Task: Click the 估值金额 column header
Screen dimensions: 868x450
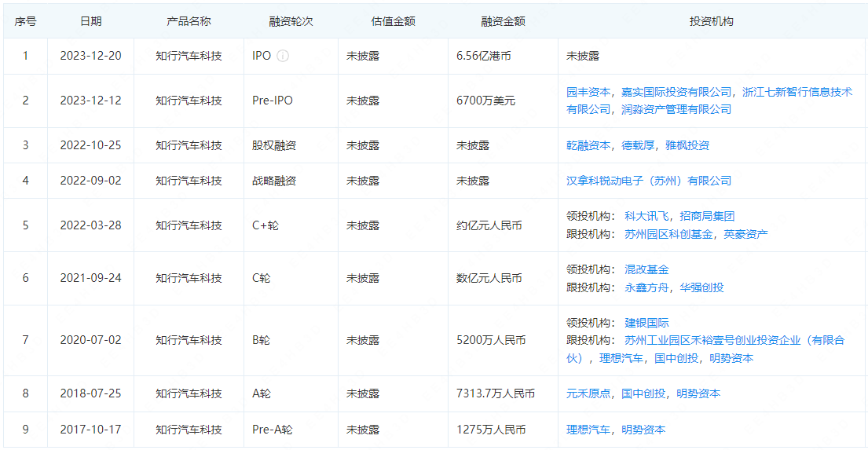Action: click(x=393, y=21)
